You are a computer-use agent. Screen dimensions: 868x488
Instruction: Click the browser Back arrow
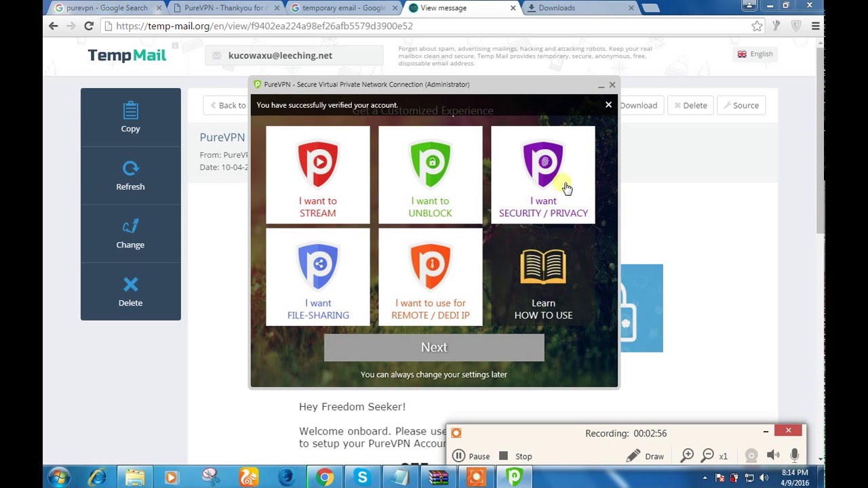[x=54, y=26]
